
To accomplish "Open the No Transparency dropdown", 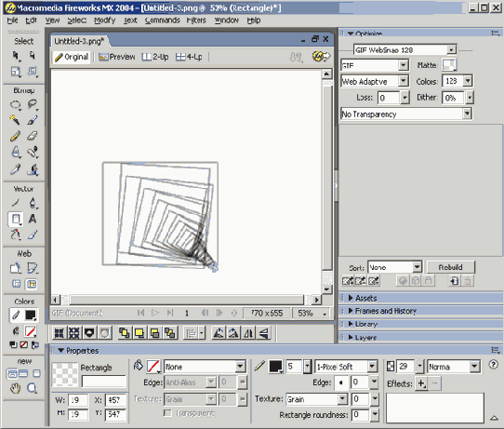I will tap(406, 114).
